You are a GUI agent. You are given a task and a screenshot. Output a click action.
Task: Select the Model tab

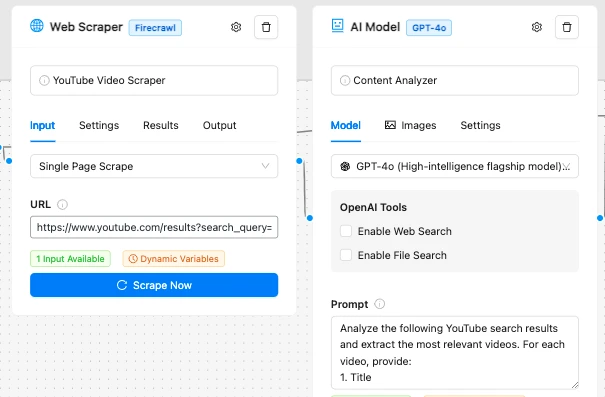346,125
